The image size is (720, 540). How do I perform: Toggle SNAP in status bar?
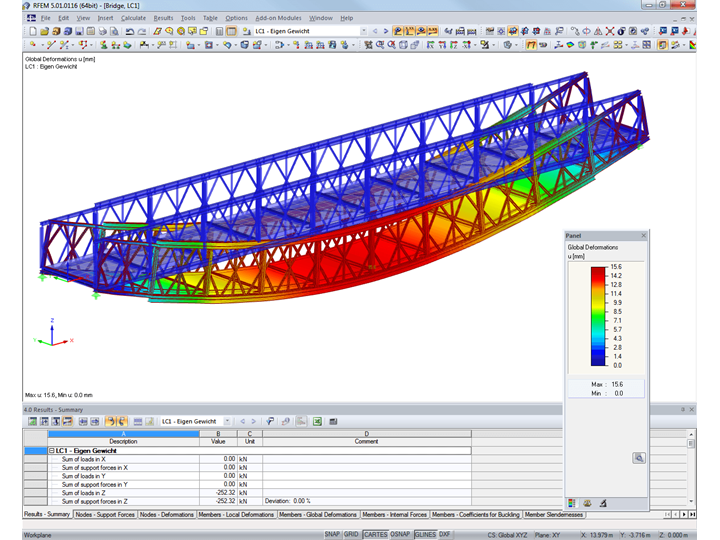pyautogui.click(x=332, y=534)
